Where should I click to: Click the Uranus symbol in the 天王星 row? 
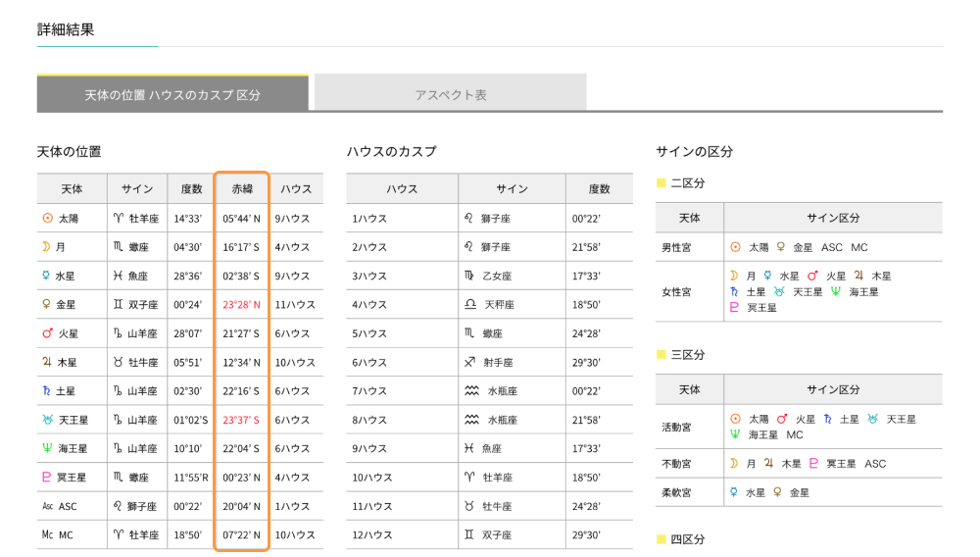pyautogui.click(x=47, y=420)
